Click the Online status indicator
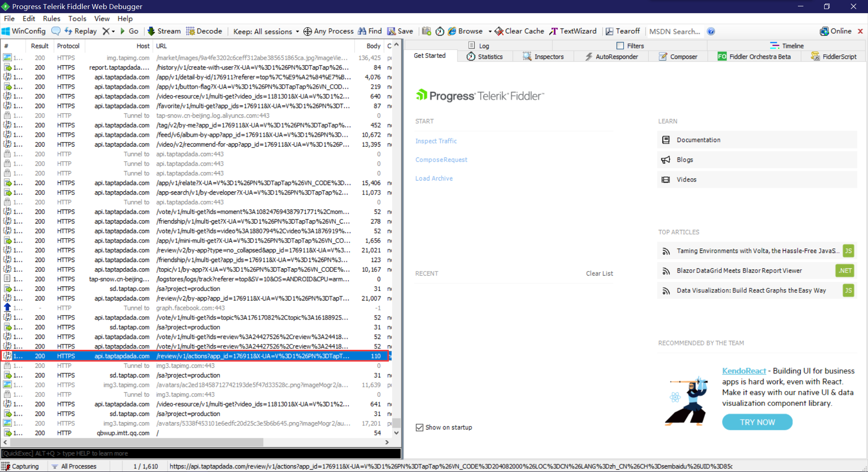This screenshot has width=868, height=472. 835,31
